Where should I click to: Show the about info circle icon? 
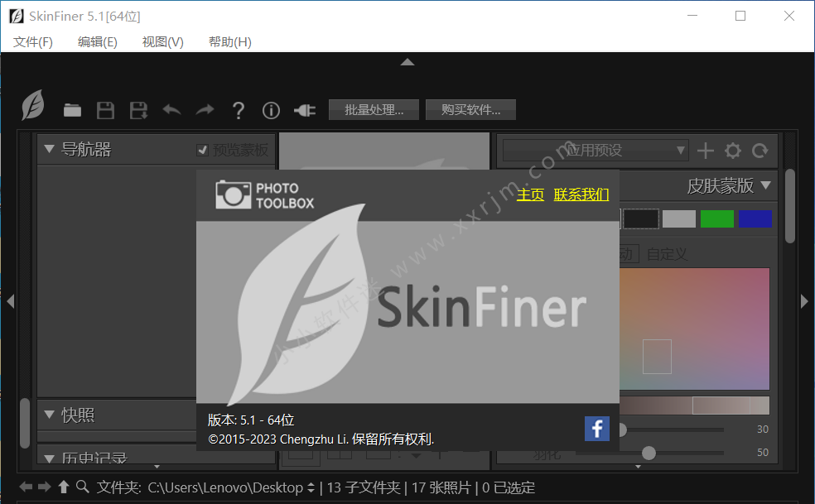(271, 110)
